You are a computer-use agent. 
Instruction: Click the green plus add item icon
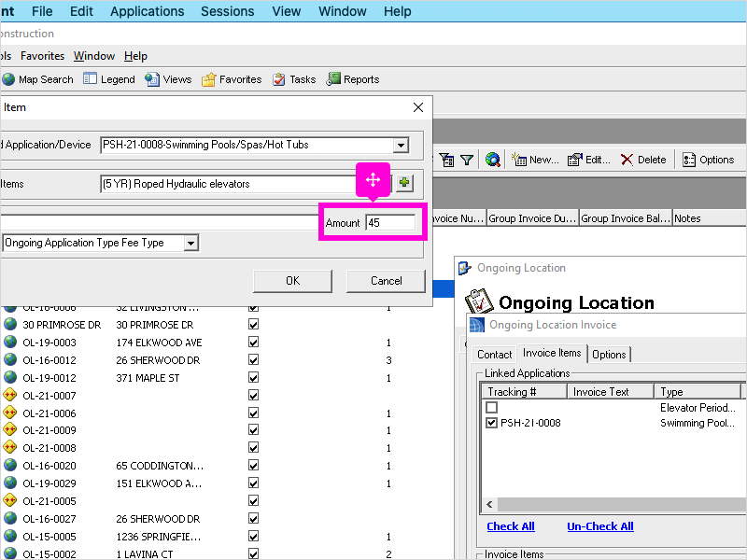point(404,183)
